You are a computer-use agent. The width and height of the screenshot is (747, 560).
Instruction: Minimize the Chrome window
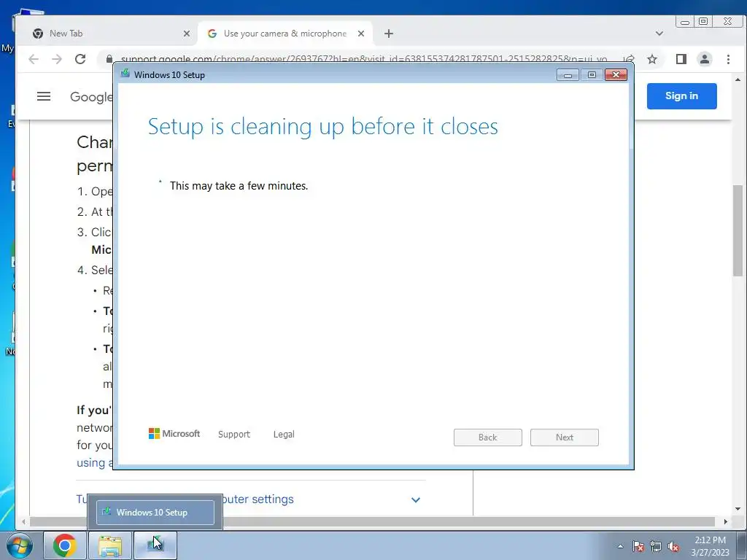click(685, 21)
